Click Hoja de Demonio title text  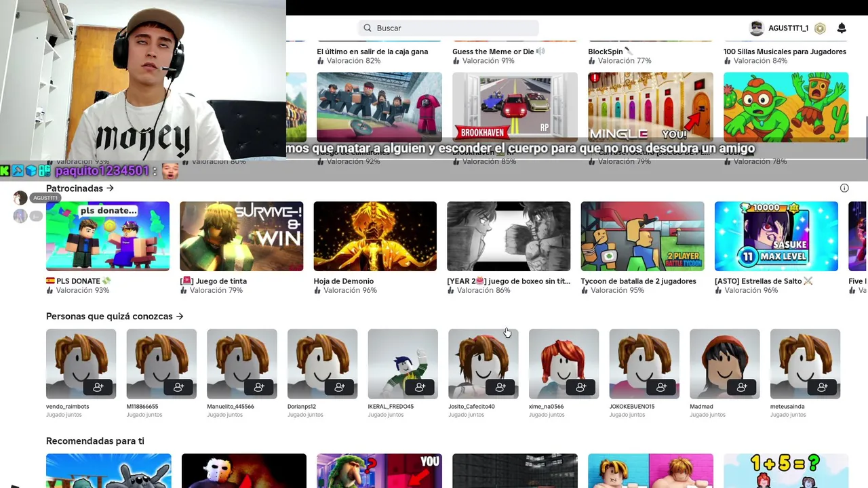(342, 281)
